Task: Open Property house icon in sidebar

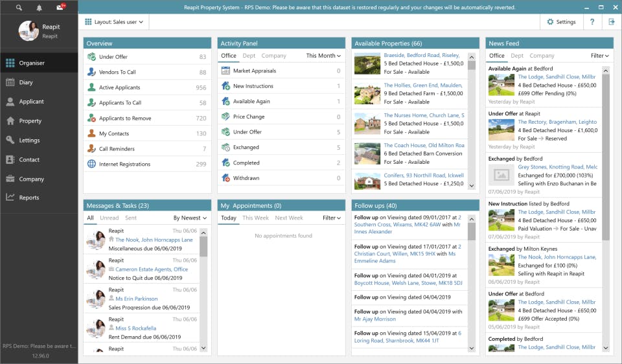Action: [x=10, y=121]
